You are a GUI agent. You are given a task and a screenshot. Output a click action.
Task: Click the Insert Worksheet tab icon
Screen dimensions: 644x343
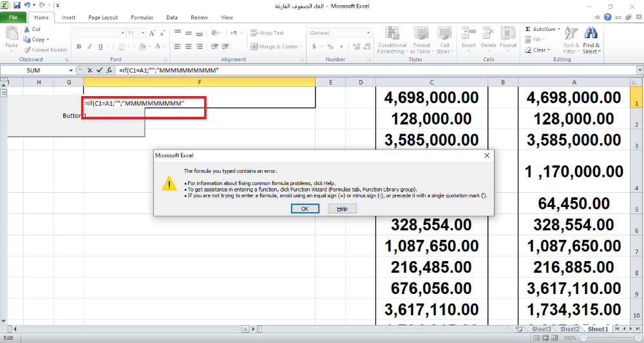tap(519, 329)
